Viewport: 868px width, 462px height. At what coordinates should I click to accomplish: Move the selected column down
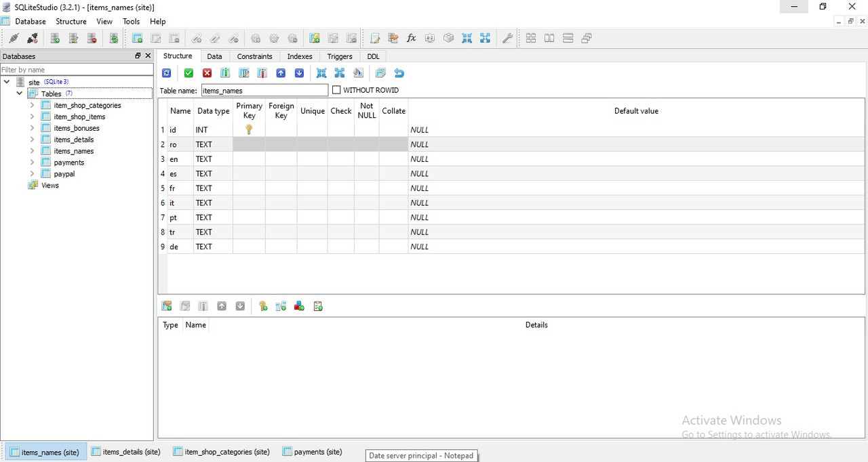point(299,73)
